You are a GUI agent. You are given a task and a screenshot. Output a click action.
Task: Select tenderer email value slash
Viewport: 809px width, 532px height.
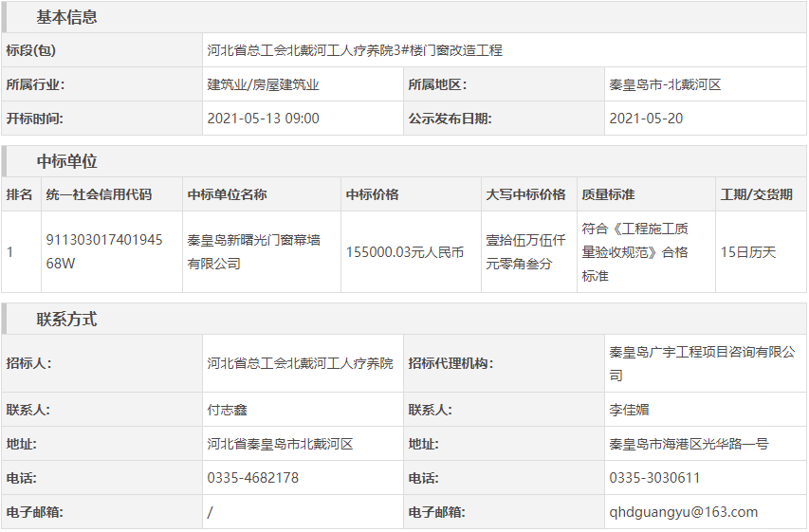point(210,512)
